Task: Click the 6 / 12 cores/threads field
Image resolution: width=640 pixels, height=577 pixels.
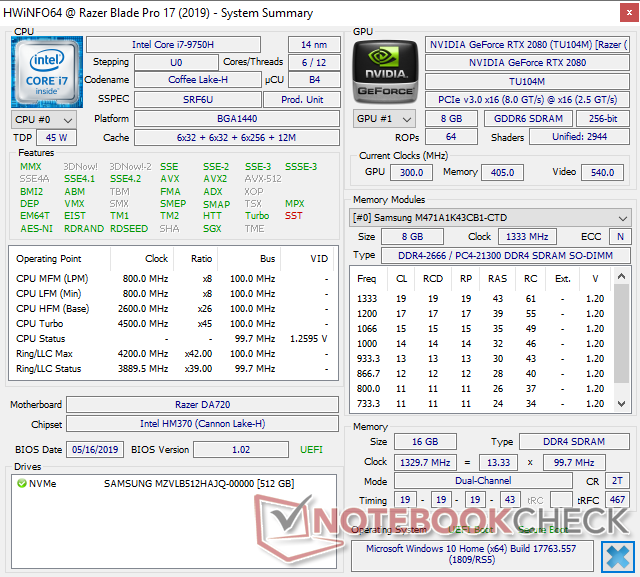Action: point(314,62)
